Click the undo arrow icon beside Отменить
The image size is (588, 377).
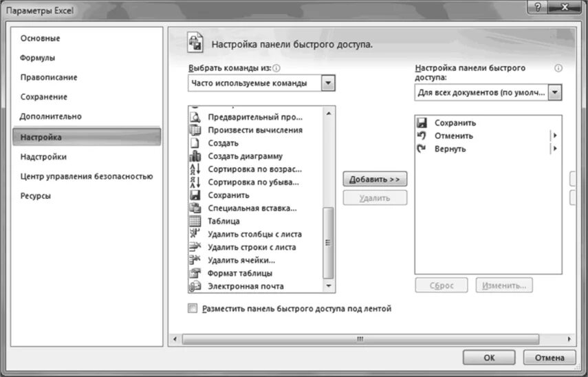tap(422, 136)
